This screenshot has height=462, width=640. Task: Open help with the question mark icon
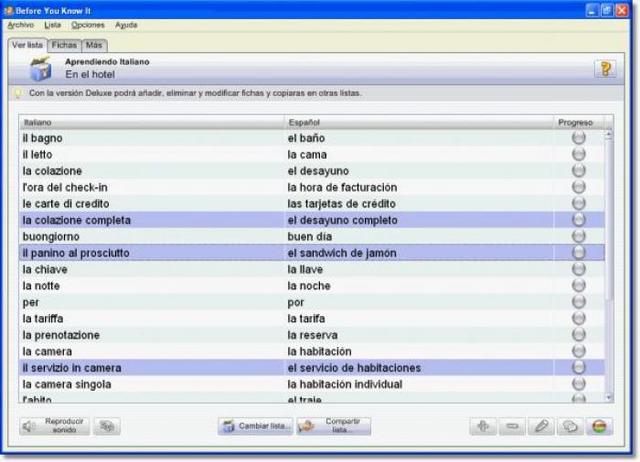[x=605, y=69]
